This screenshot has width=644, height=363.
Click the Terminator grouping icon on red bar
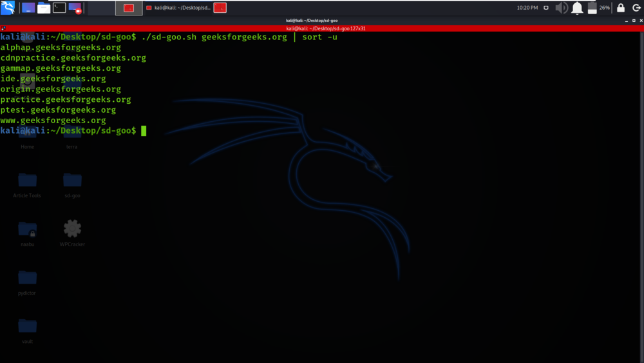3,28
